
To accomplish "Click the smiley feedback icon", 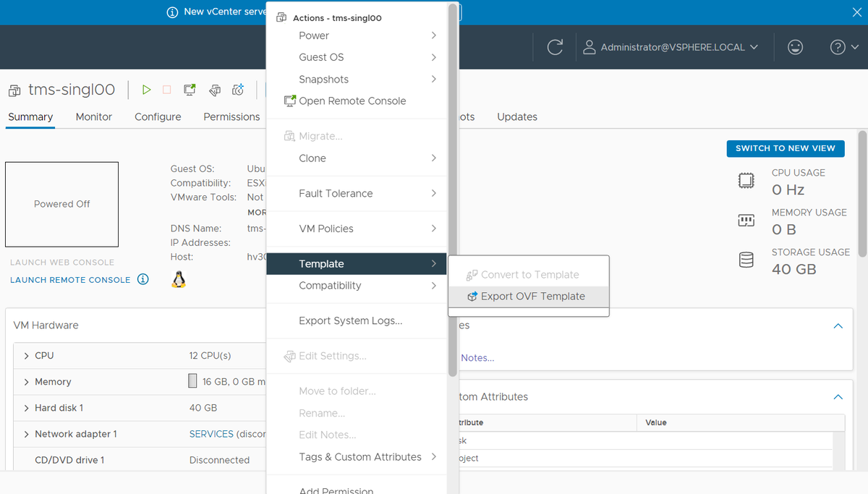I will click(x=795, y=47).
